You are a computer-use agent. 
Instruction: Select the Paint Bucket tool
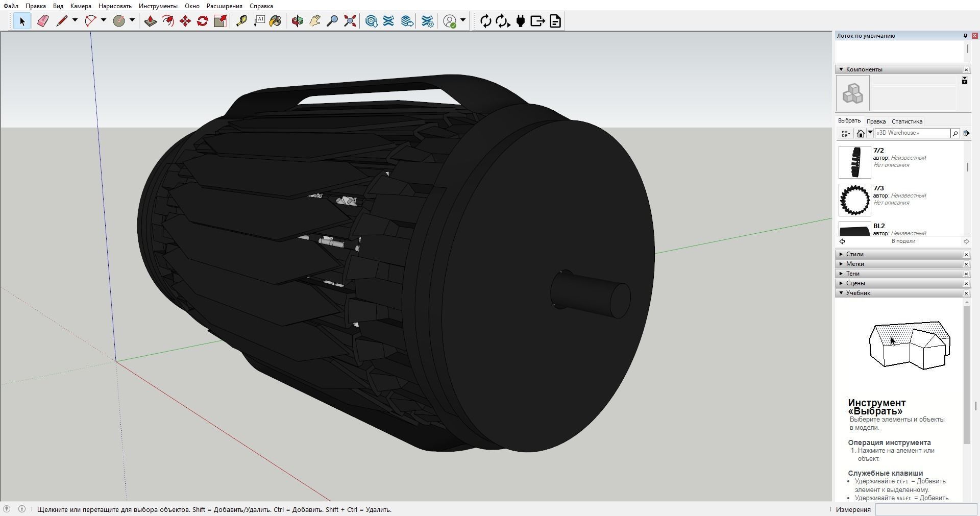(276, 21)
